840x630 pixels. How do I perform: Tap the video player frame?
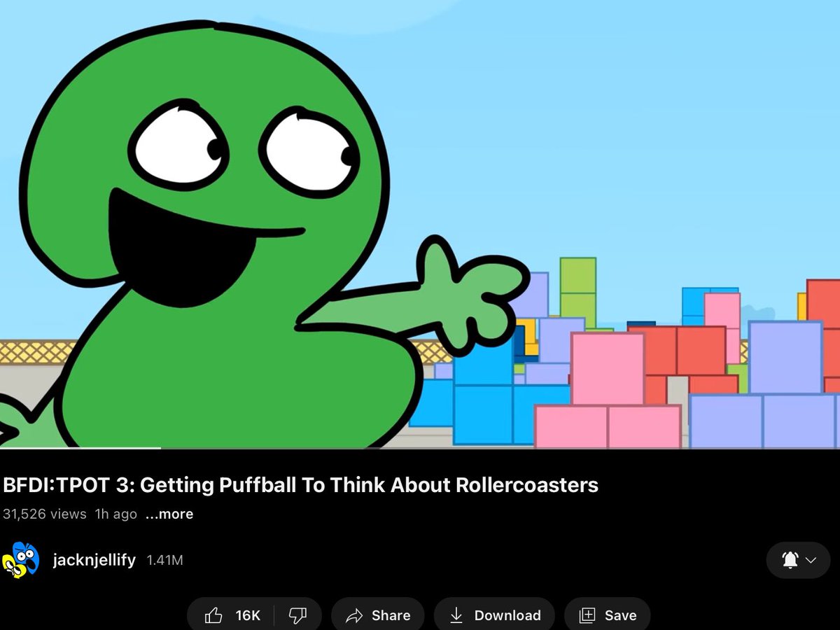(x=420, y=224)
